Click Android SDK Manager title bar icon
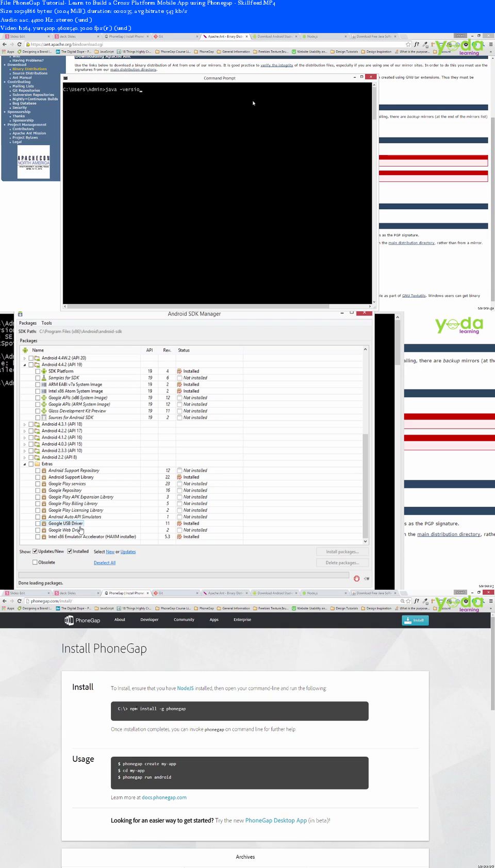Viewport: 495px width, 868px height. pyautogui.click(x=20, y=313)
